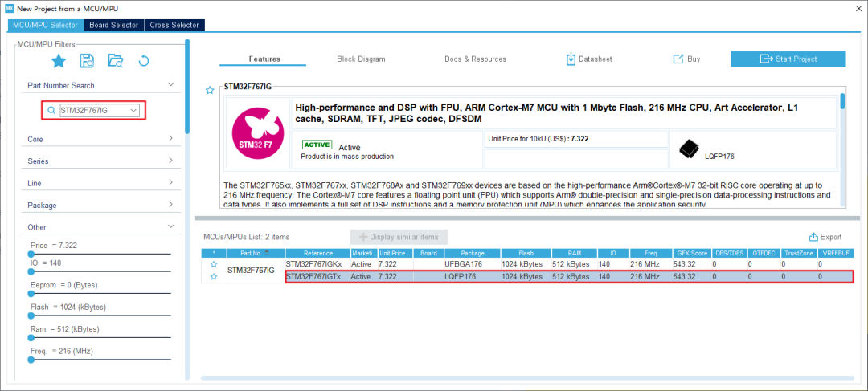868x391 pixels.
Task: Click the description panel vertical scrollbar
Action: point(842,101)
